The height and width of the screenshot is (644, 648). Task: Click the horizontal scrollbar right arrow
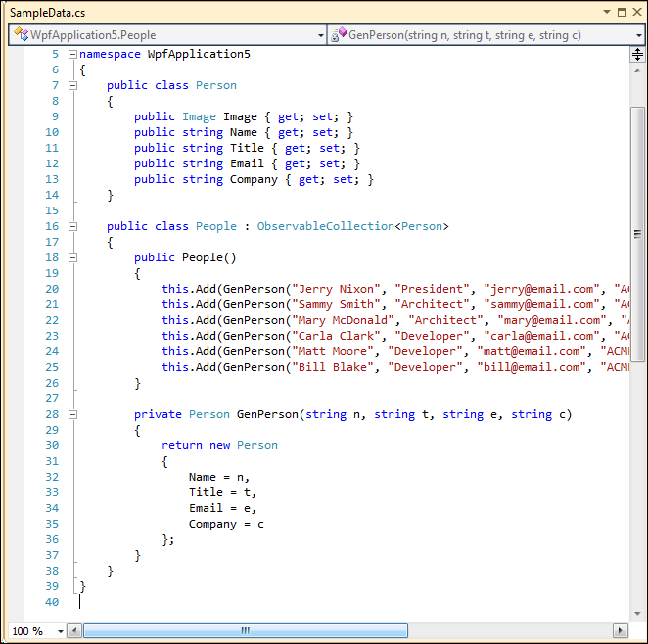click(x=620, y=631)
